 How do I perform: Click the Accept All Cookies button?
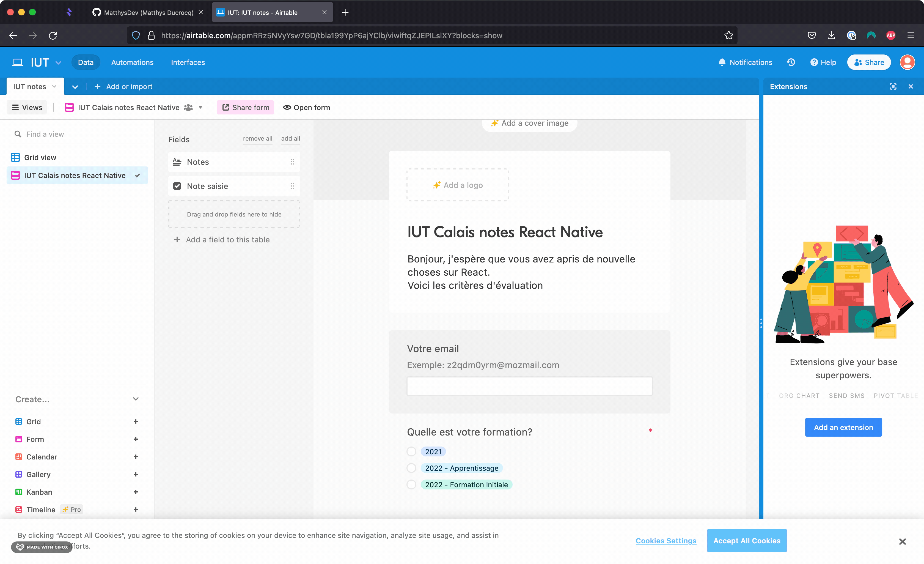(x=746, y=541)
